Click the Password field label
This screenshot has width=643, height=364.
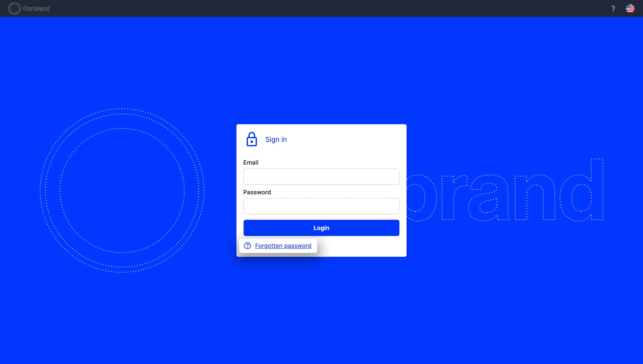click(x=257, y=192)
